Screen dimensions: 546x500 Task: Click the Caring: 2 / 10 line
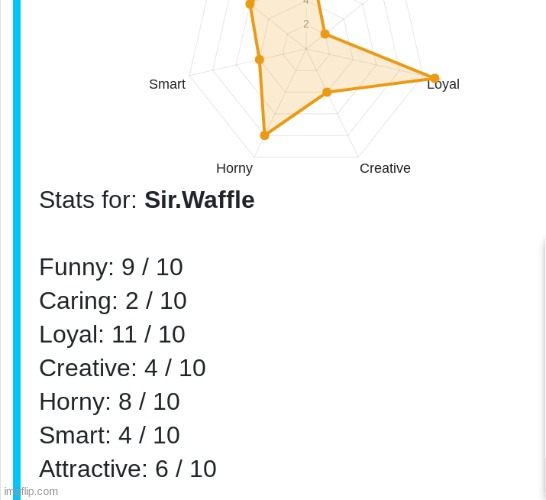113,301
